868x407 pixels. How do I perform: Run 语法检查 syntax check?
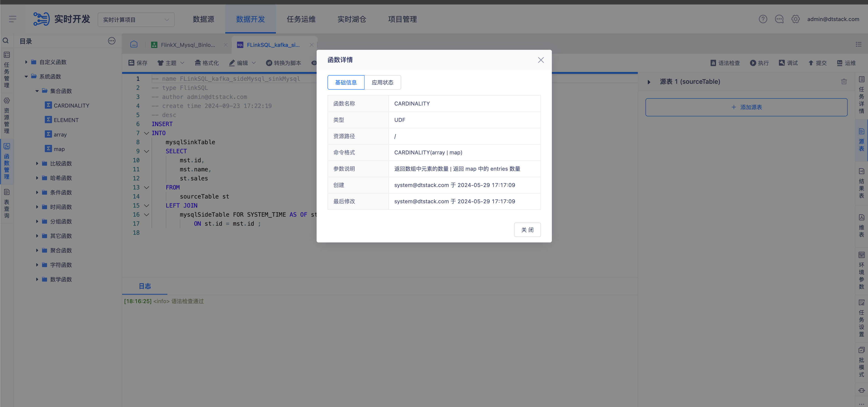[x=725, y=63]
